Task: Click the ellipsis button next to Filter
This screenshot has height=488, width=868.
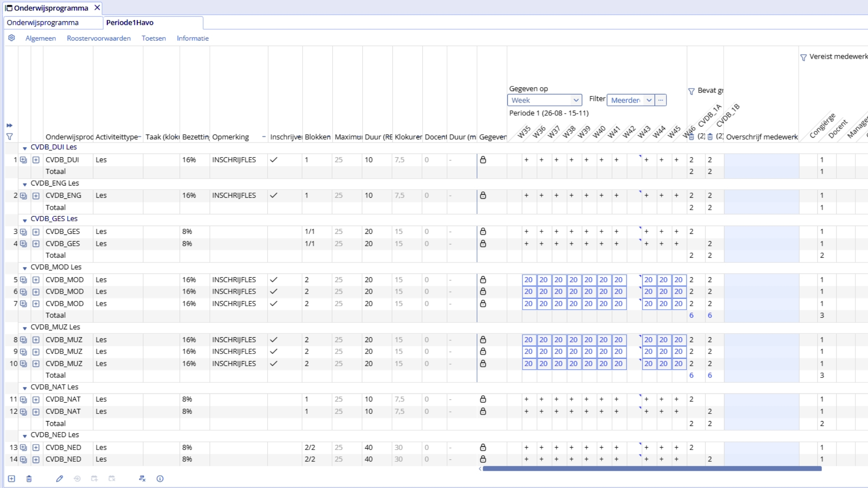Action: [x=660, y=100]
